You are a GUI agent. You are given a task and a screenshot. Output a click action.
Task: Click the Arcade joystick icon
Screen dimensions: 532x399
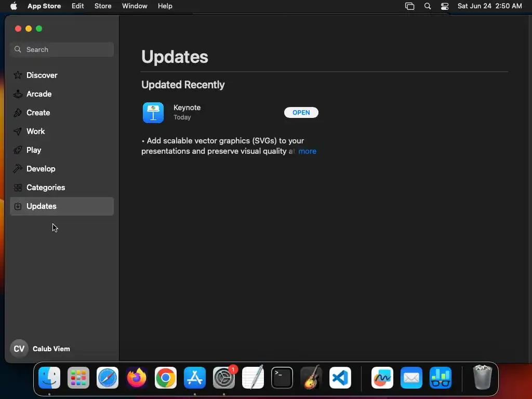(x=18, y=94)
